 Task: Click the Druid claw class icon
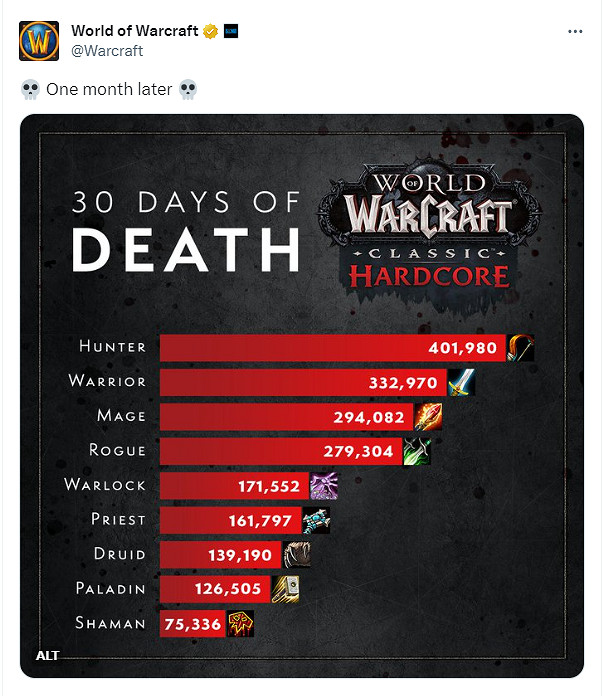[x=297, y=555]
